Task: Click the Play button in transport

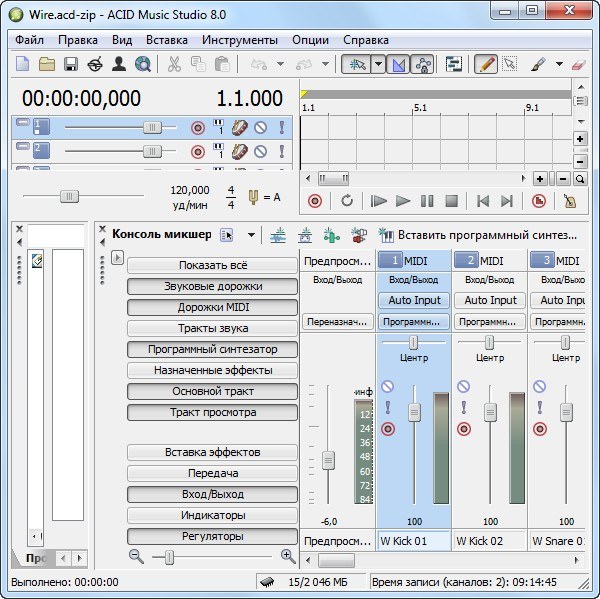Action: 403,200
